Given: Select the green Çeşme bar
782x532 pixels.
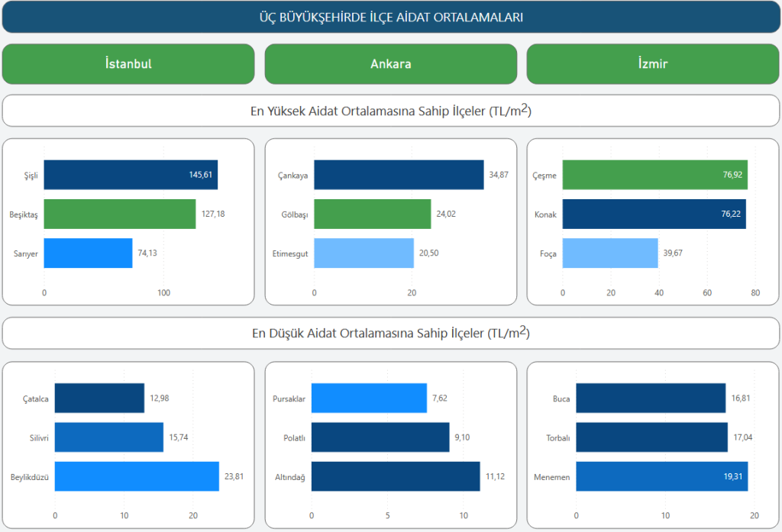Looking at the screenshot, I should [654, 175].
